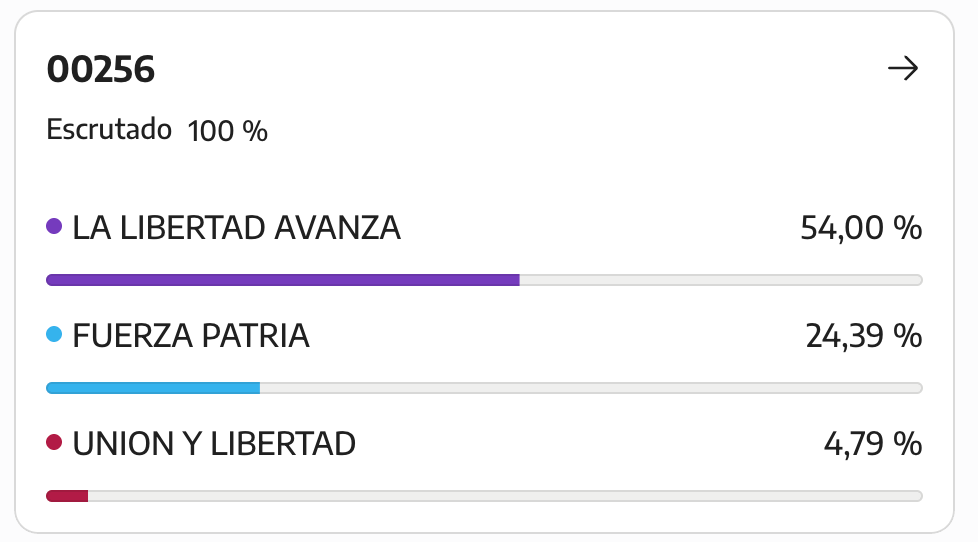Click the gray unfilled part of La Libertad Avanza bar
This screenshot has height=542, width=978.
tap(721, 280)
